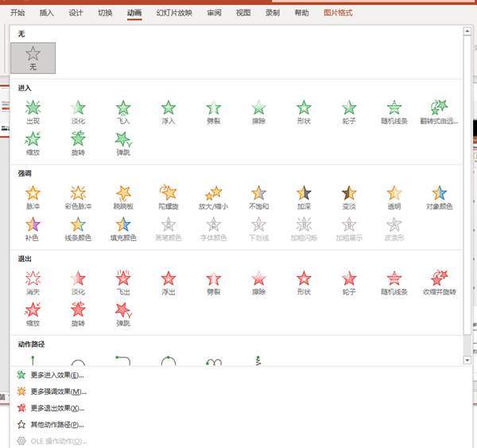The height and width of the screenshot is (448, 477).
Task: Apply the 轮子 entrance animation
Action: (349, 112)
